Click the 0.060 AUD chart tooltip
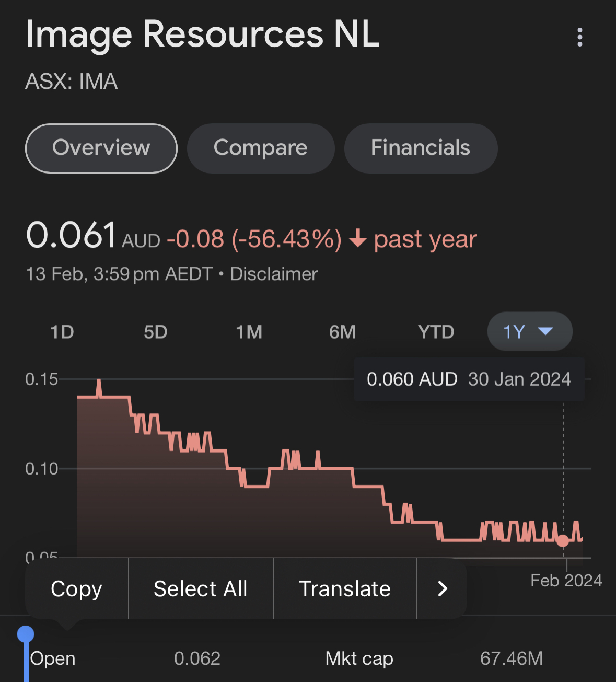Viewport: 616px width, 682px height. [469, 379]
